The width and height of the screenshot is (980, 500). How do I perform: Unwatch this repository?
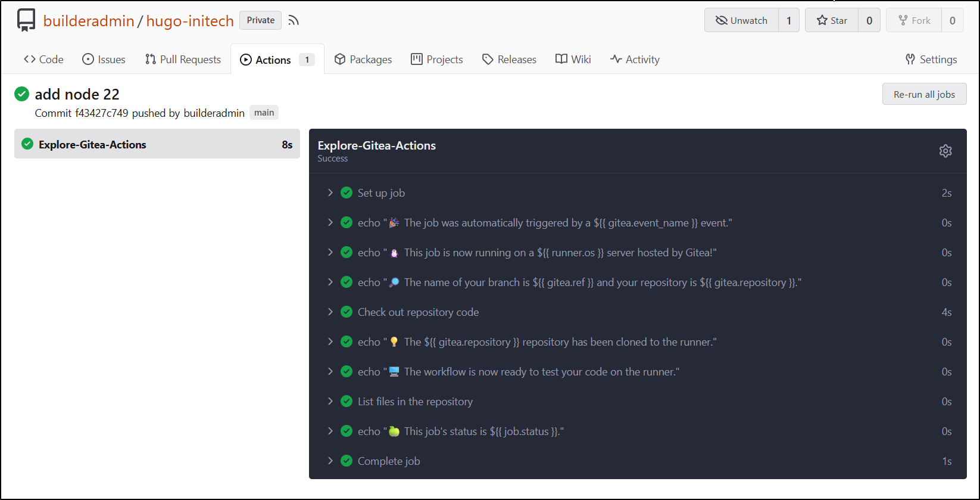(x=741, y=20)
